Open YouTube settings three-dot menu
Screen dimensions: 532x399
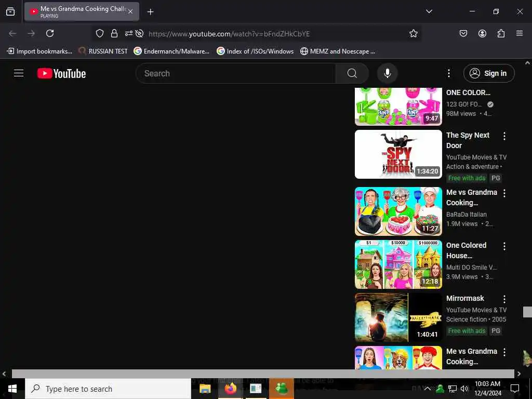point(448,73)
